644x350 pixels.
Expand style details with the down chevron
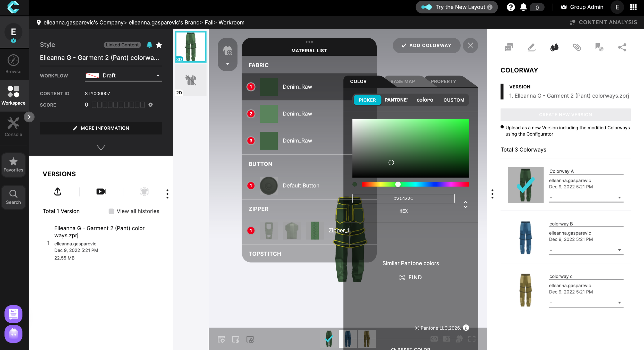tap(101, 148)
